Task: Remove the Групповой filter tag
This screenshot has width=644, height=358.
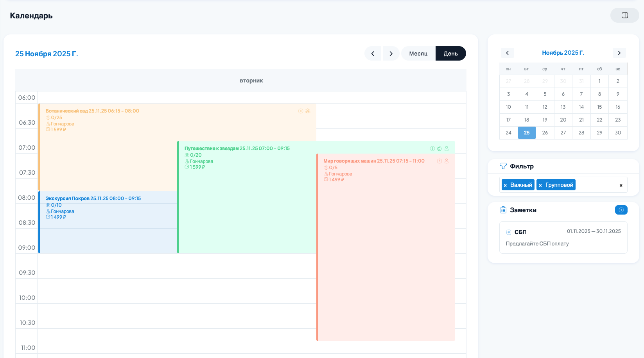Action: pyautogui.click(x=540, y=185)
